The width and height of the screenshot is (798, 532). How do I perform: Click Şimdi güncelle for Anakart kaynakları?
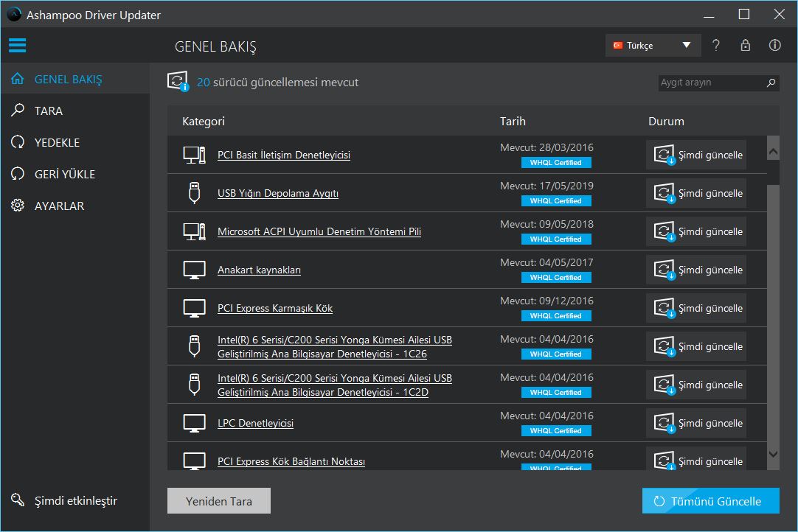(x=696, y=270)
